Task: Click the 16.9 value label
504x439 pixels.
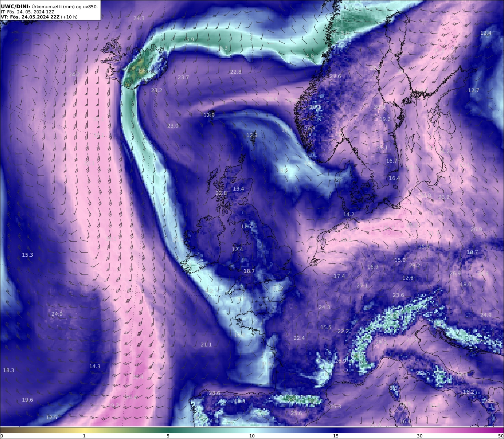Action: pyautogui.click(x=373, y=267)
